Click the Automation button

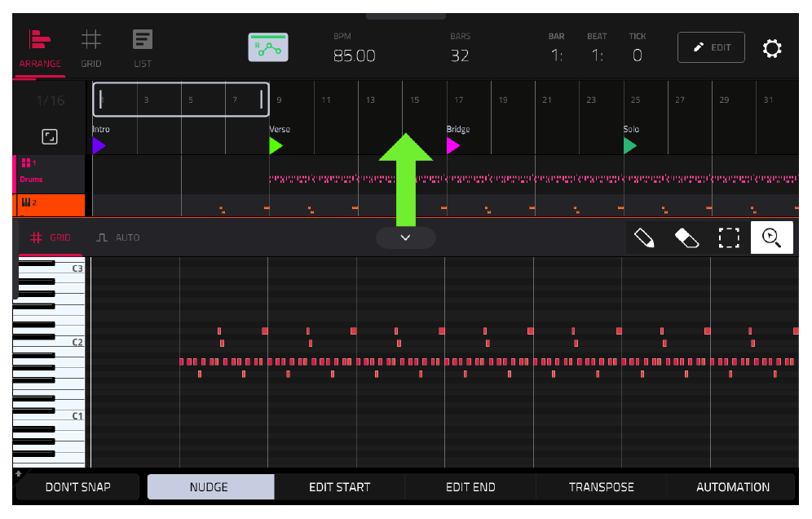[732, 487]
